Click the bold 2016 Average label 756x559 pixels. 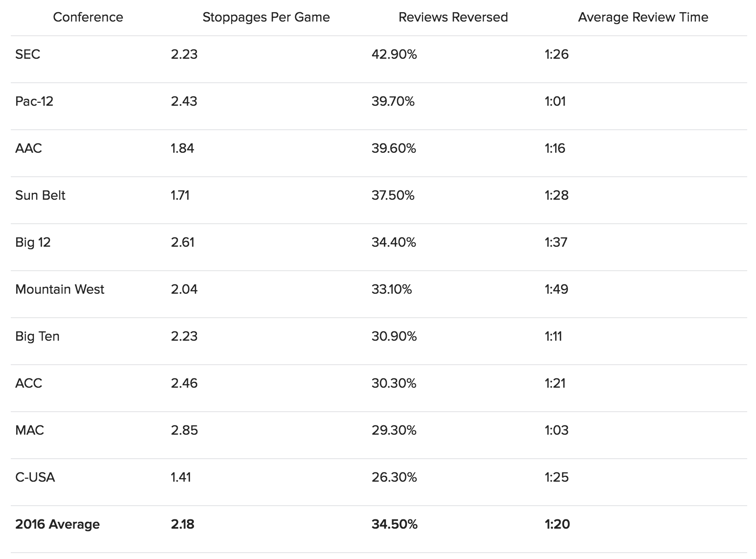(57, 524)
